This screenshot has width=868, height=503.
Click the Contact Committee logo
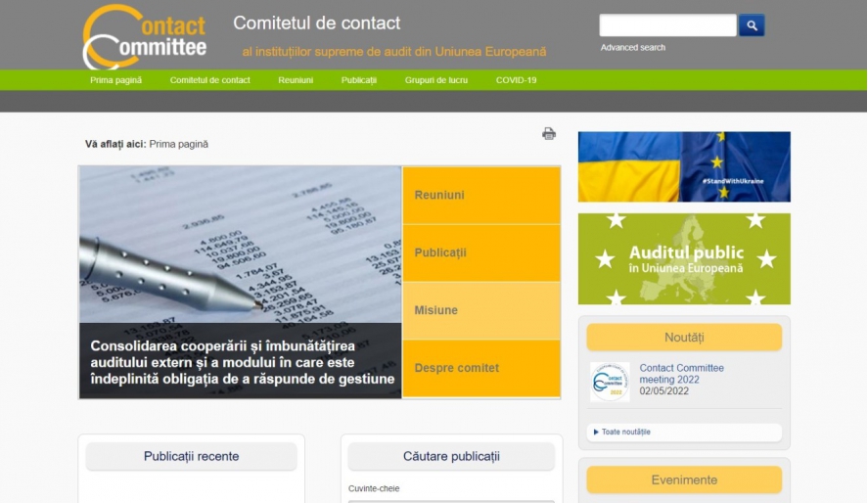coord(145,36)
